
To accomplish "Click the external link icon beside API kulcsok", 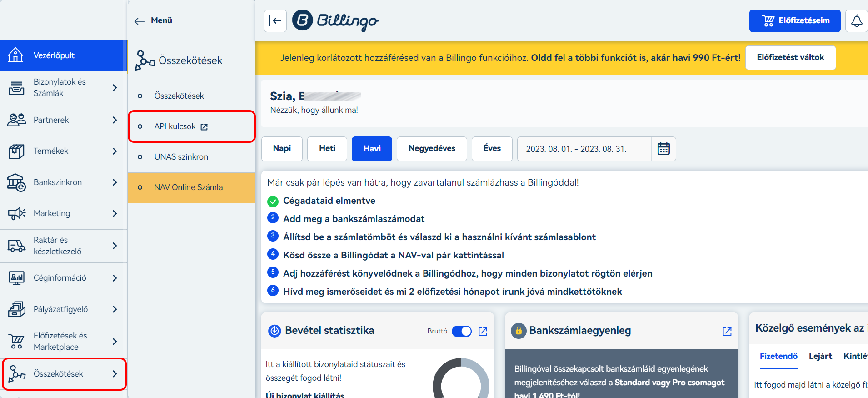I will [x=204, y=127].
